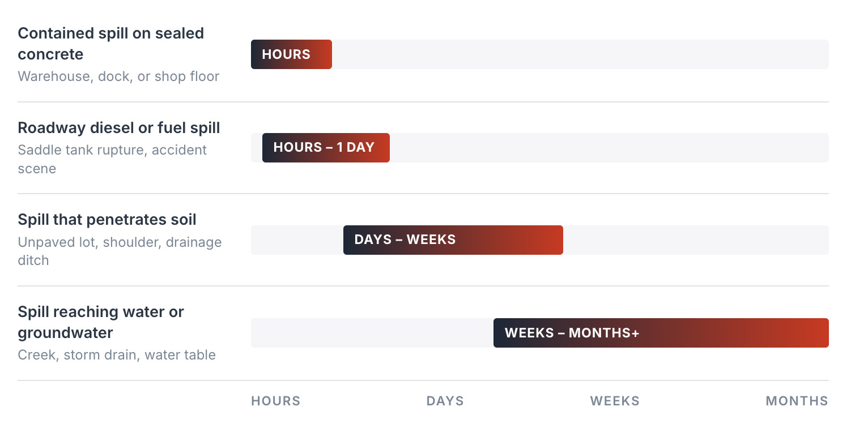The image size is (868, 428).
Task: Click the Creek, storm drain, water table subtitle
Action: 117,355
